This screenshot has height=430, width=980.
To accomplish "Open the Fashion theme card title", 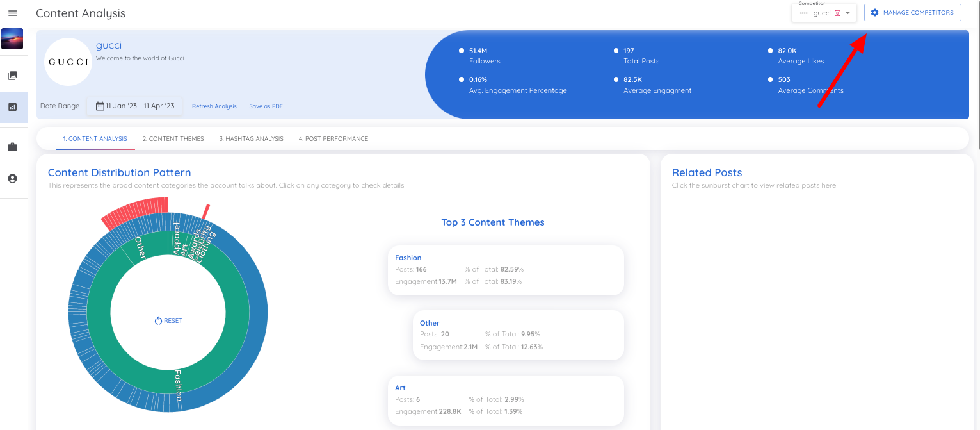I will 408,258.
